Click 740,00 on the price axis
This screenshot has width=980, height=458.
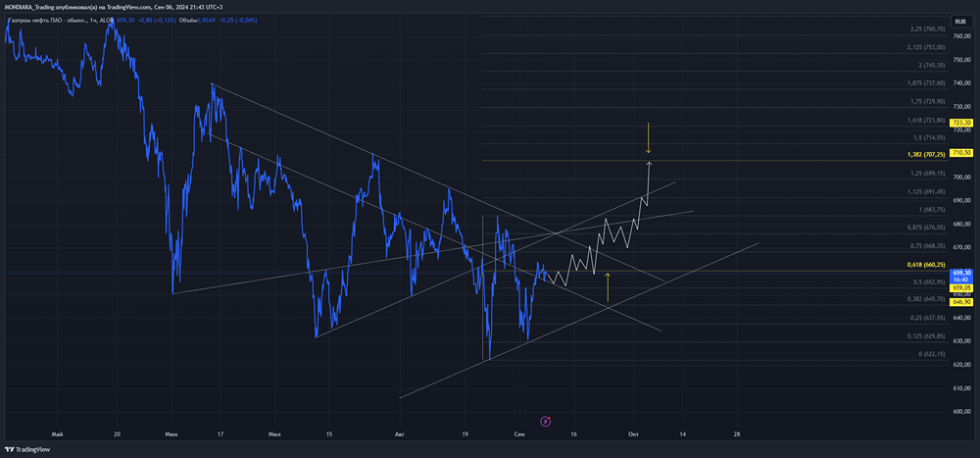[961, 82]
